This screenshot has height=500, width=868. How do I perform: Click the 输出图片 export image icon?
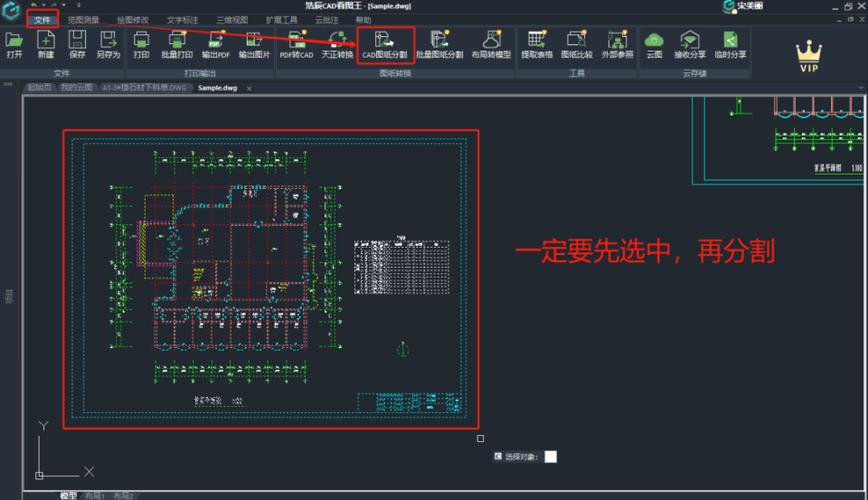(254, 44)
